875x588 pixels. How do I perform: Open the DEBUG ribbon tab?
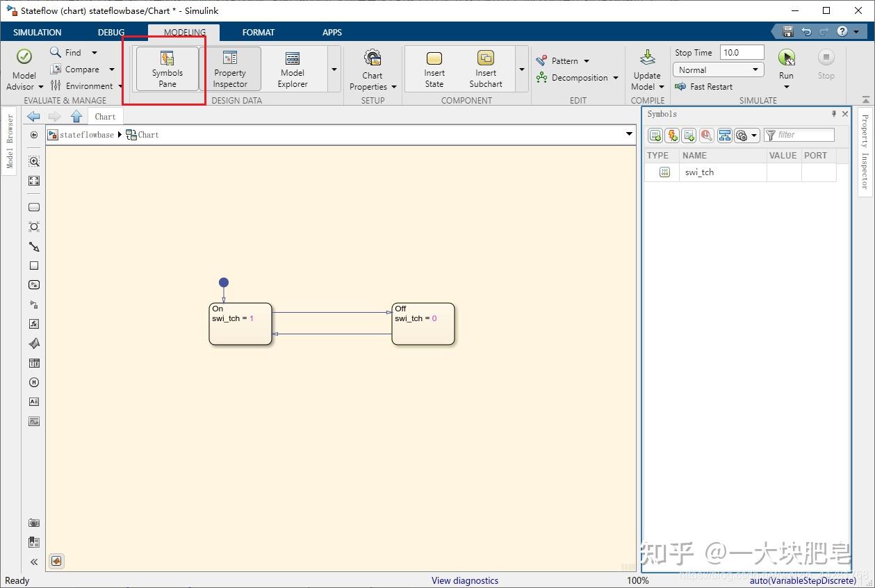[111, 32]
